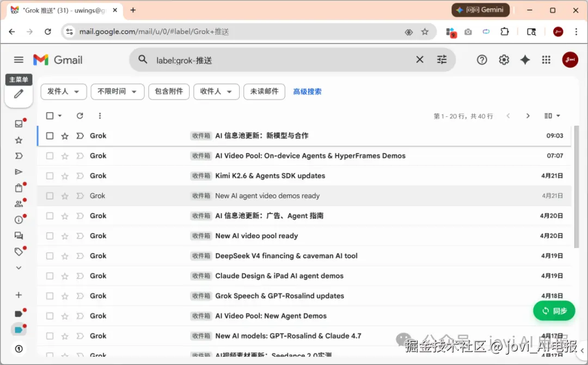The image size is (588, 365).
Task: Star the DeepSeek V4 financing email
Action: [x=65, y=256]
